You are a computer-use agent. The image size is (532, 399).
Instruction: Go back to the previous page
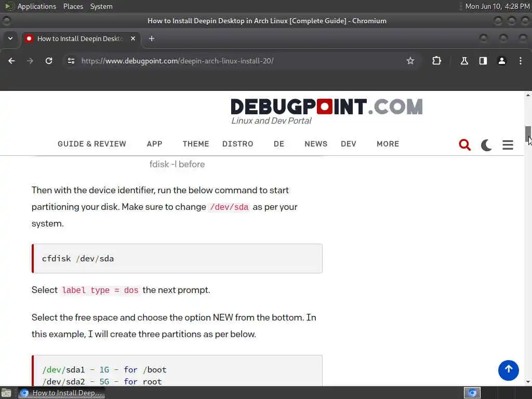pos(11,61)
